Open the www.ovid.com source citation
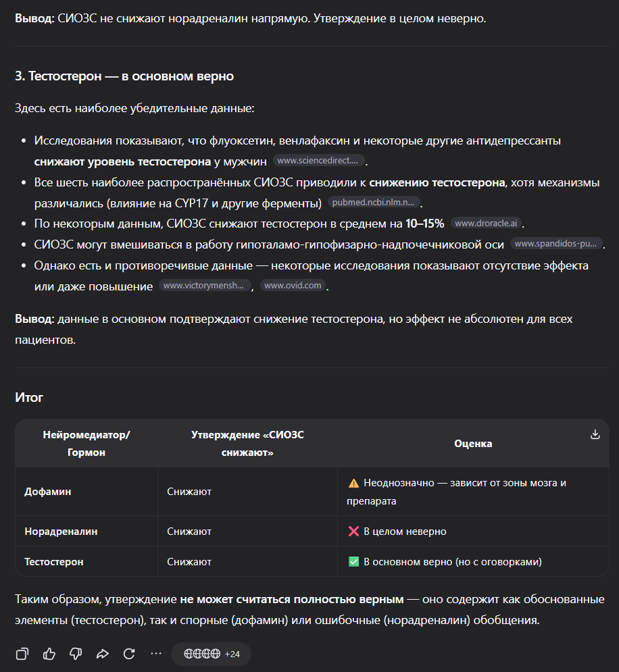 click(293, 286)
